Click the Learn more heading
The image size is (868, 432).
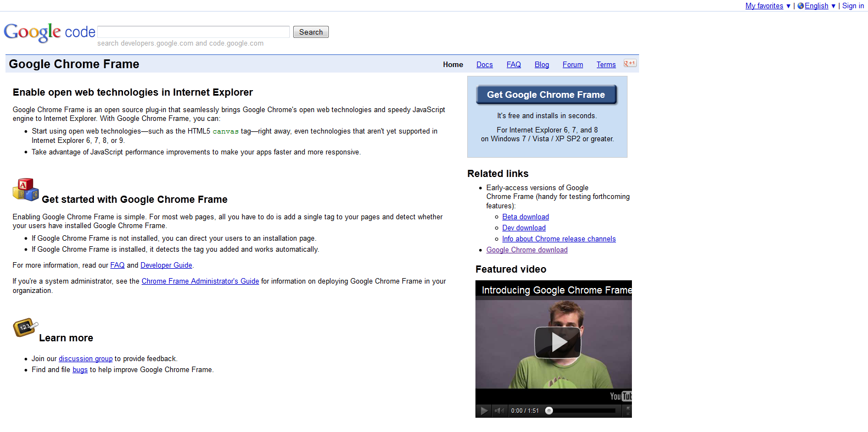(66, 338)
